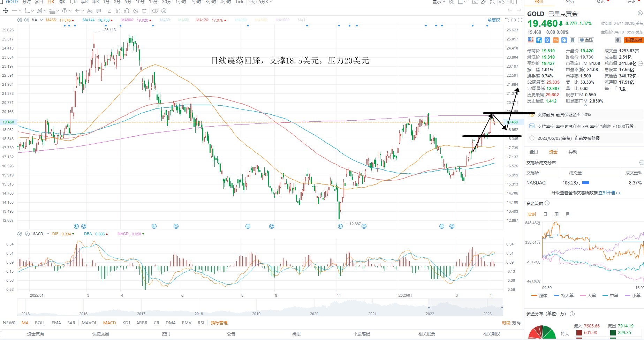This screenshot has height=340, width=644.
Task: Select the move/crosshair drawing tool
Action: pyautogui.click(x=6, y=11)
